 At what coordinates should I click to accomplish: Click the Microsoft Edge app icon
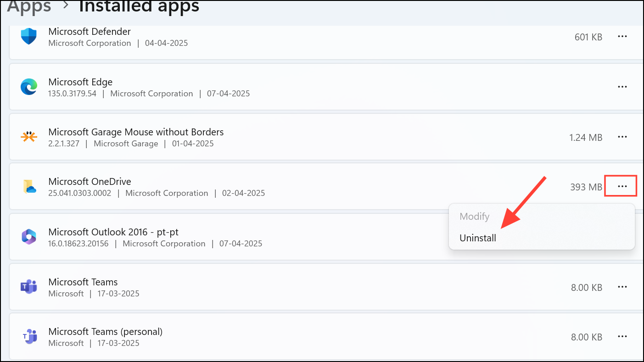(x=29, y=87)
